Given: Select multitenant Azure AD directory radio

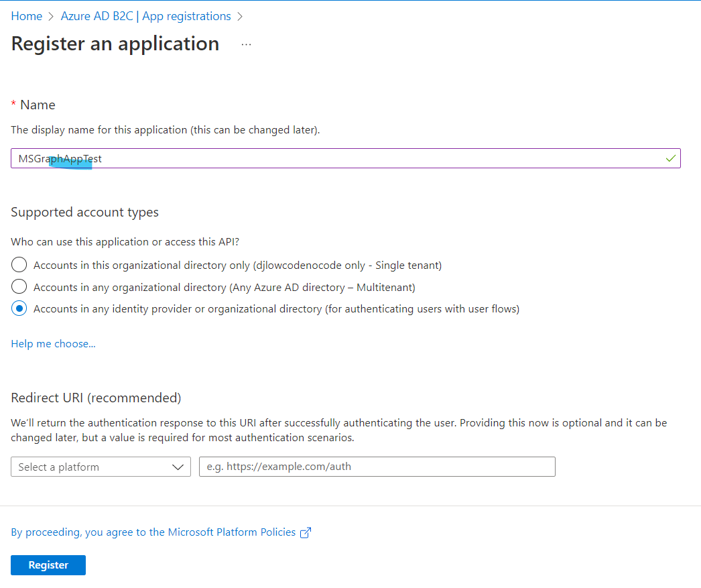Looking at the screenshot, I should (x=19, y=286).
